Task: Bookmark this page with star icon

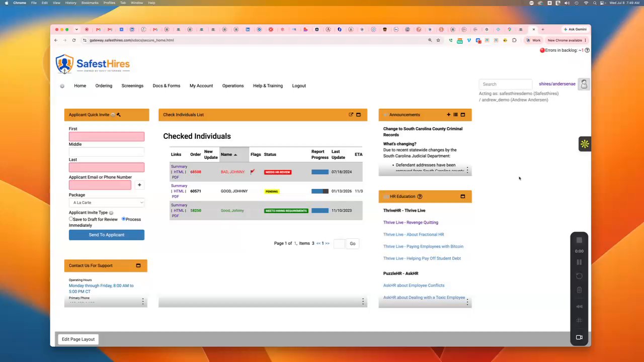Action: [x=438, y=40]
